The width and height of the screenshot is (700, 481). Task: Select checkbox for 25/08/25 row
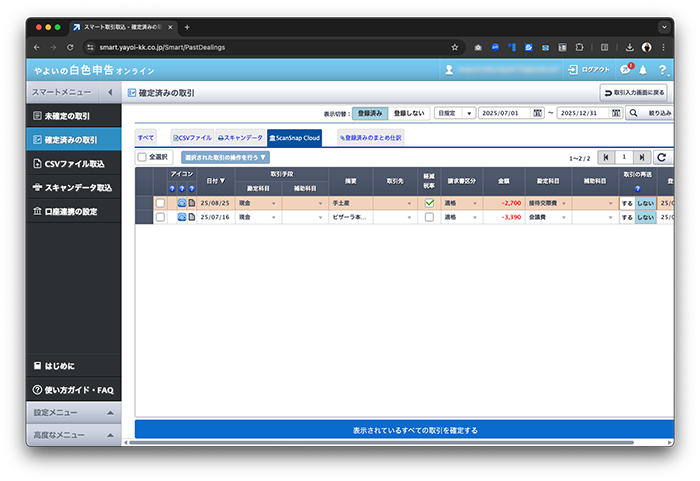[160, 203]
